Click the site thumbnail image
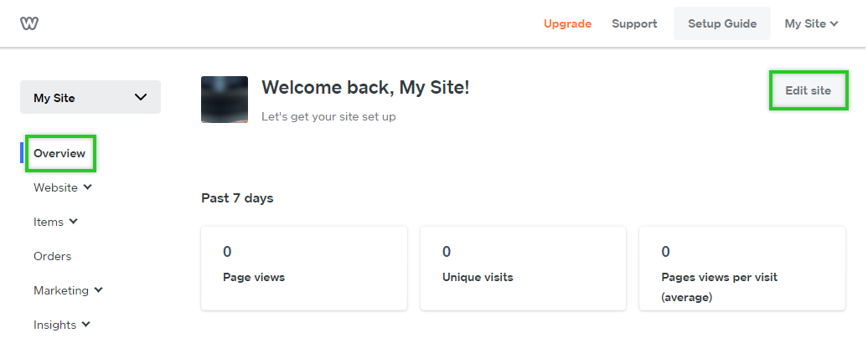The image size is (868, 338). tap(225, 100)
